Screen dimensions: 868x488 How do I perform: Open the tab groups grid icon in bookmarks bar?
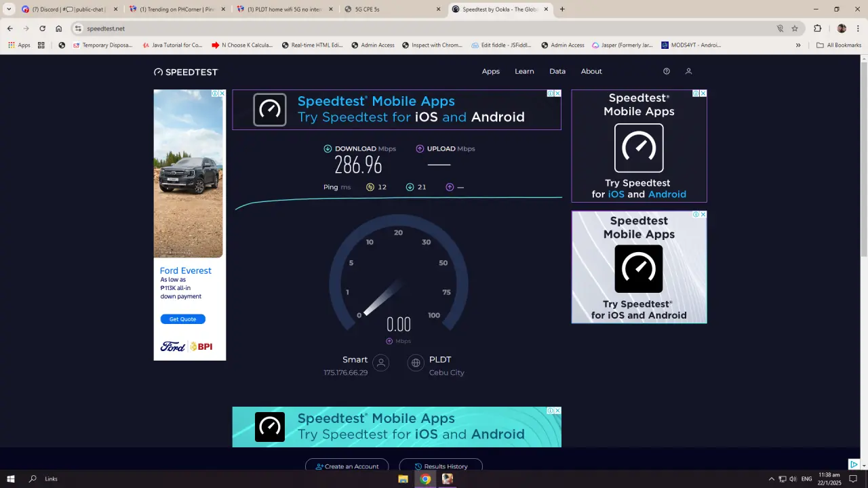point(41,45)
